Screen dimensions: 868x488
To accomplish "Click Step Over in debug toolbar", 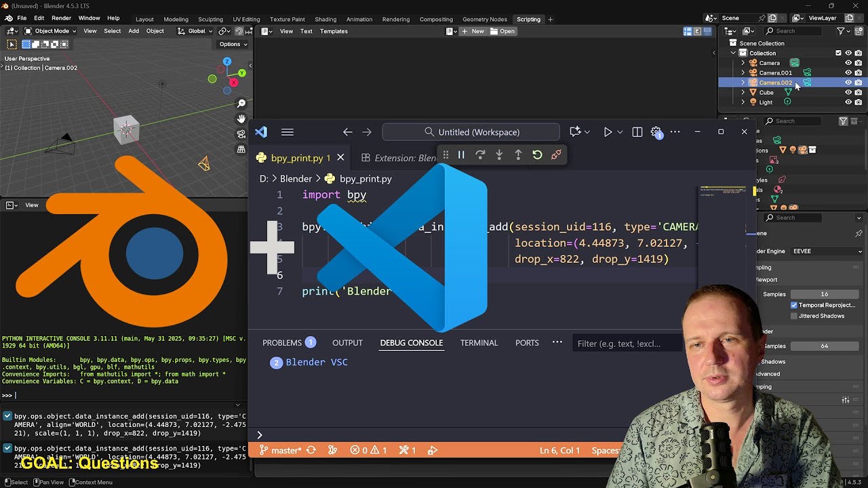I will 480,155.
